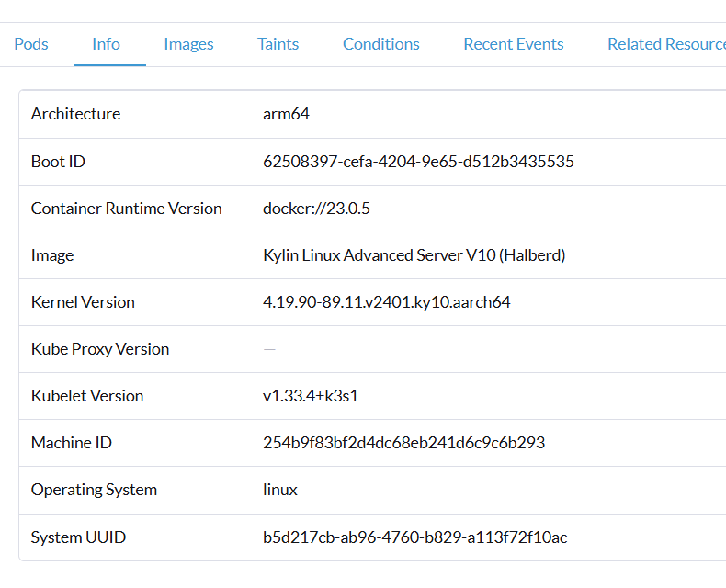Click the Kube Proxy Version label
726x588 pixels.
100,349
